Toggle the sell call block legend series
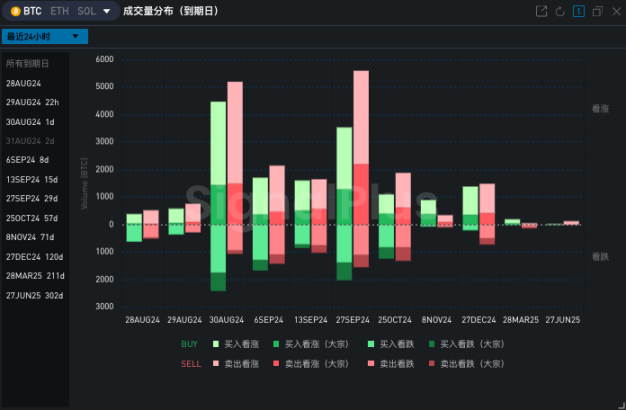Image resolution: width=626 pixels, height=410 pixels. [x=311, y=364]
